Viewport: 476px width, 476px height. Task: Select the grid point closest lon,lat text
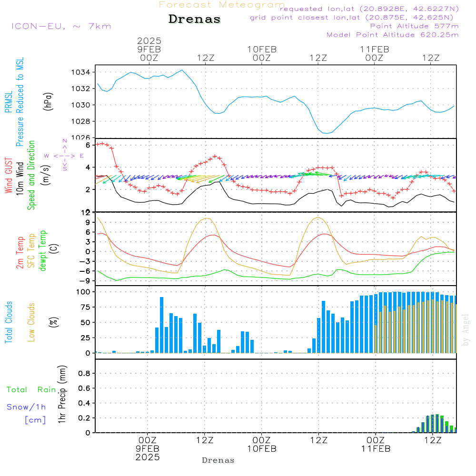tap(352, 17)
